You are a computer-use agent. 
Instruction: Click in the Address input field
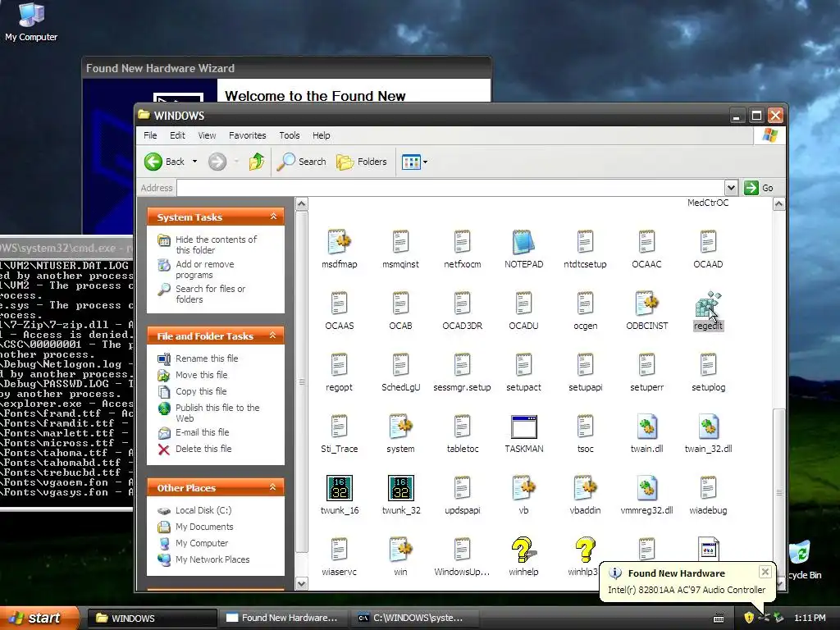450,188
